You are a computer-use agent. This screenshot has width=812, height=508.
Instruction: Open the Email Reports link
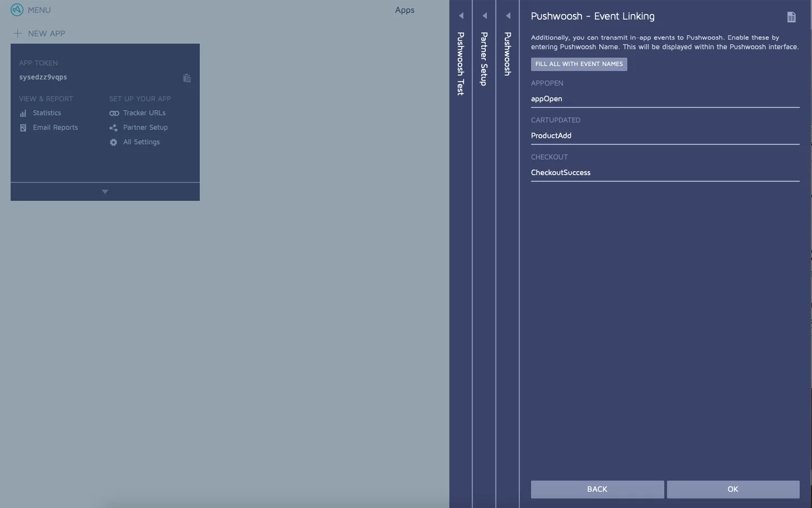(x=55, y=128)
